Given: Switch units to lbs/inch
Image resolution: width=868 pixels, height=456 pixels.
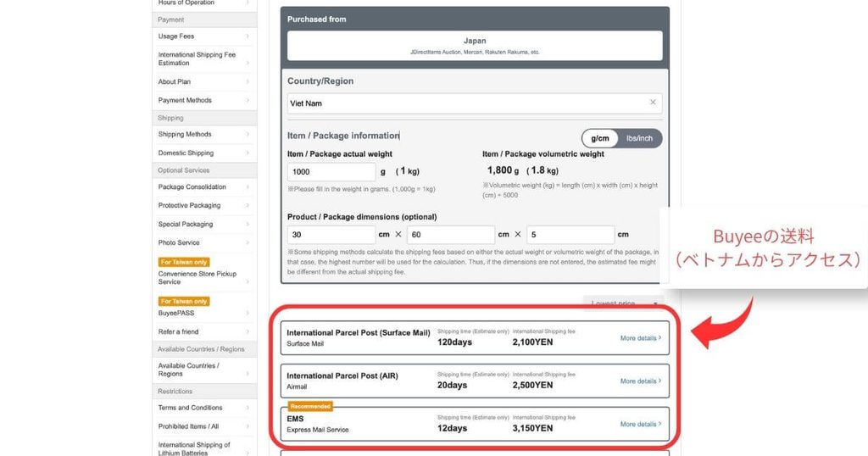Looking at the screenshot, I should click(639, 138).
